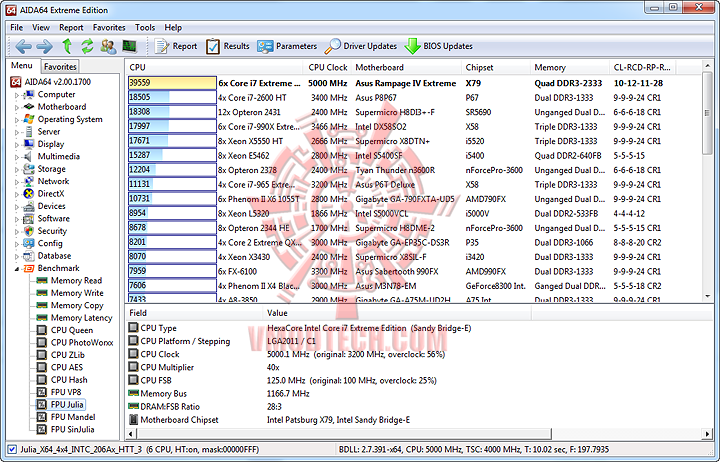Click the Value column header

click(397, 313)
